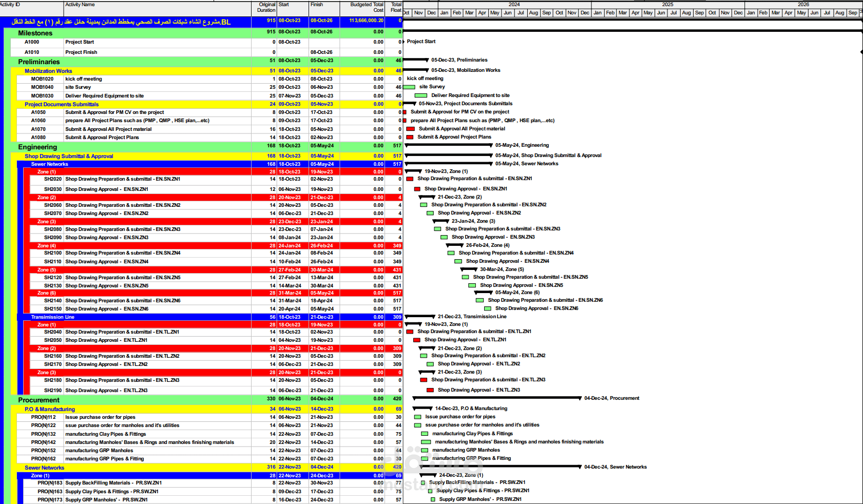Select the Transimission Line group row
Image resolution: width=863 pixels, height=504 pixels.
(209, 317)
